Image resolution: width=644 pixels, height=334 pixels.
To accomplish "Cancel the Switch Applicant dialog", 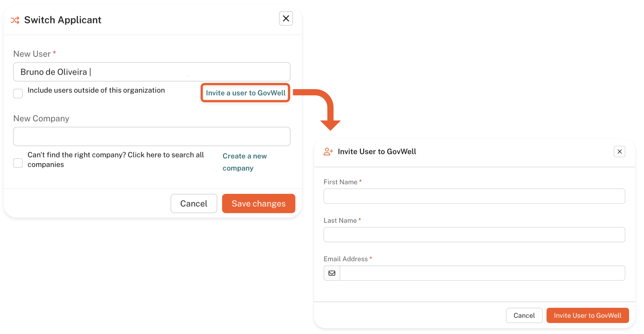I will pyautogui.click(x=194, y=203).
